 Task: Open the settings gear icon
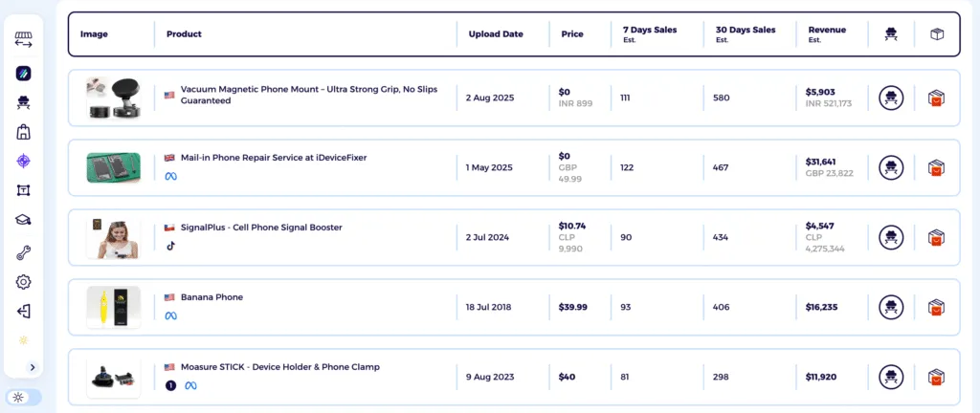pos(24,282)
